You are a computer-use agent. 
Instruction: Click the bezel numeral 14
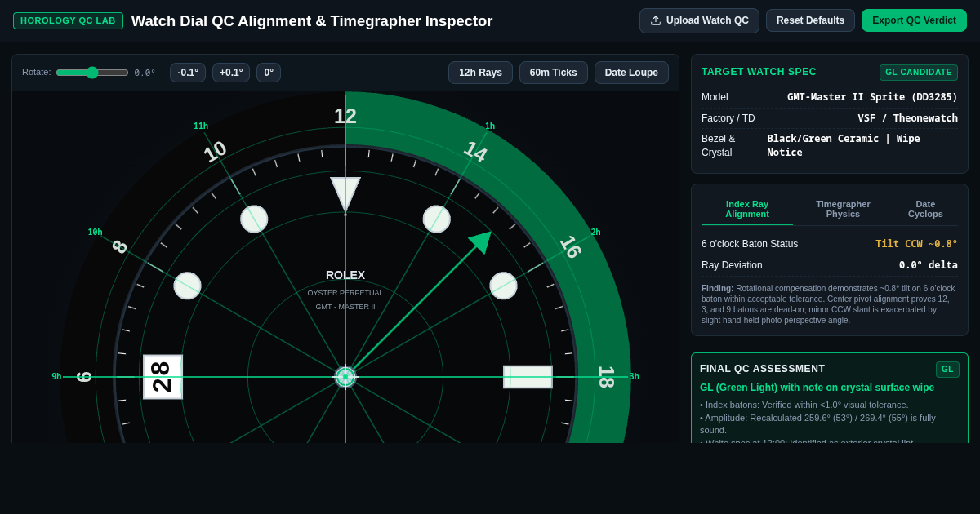pyautogui.click(x=475, y=152)
